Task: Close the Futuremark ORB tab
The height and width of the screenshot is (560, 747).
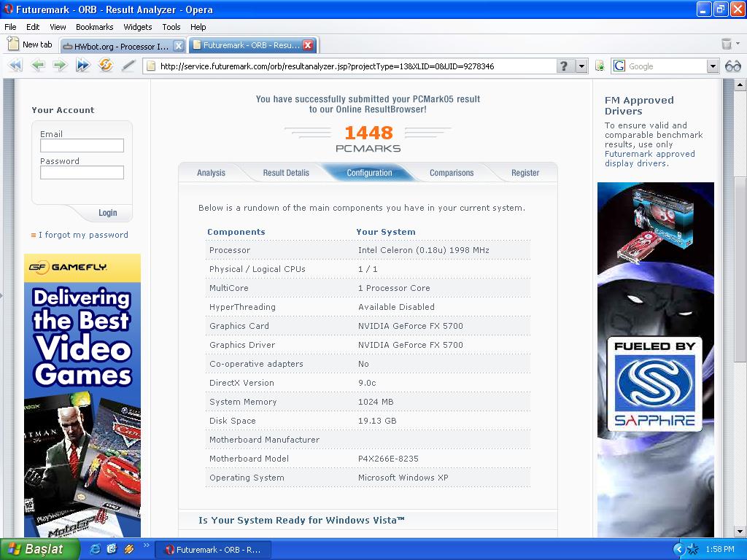Action: point(308,45)
